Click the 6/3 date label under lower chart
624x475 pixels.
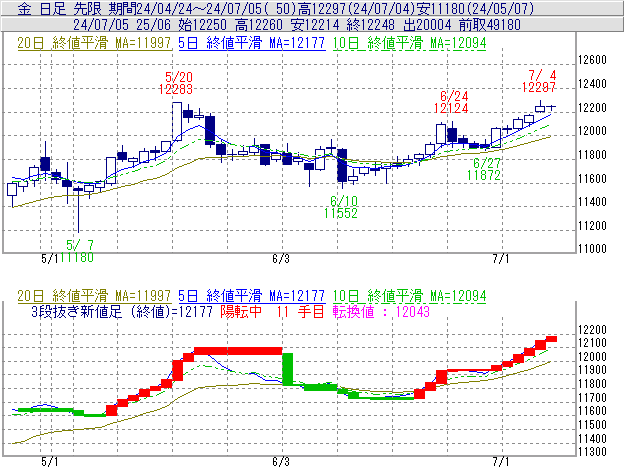pos(281,462)
